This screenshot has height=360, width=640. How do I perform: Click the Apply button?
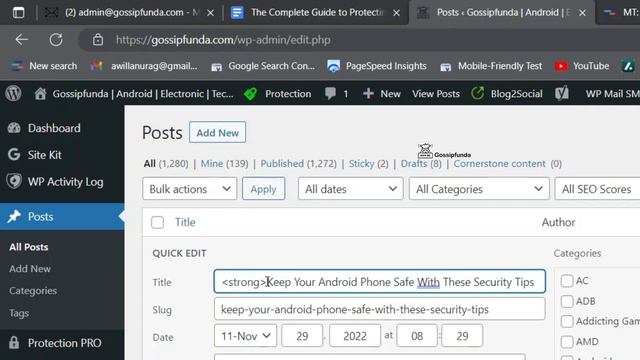[x=263, y=189]
